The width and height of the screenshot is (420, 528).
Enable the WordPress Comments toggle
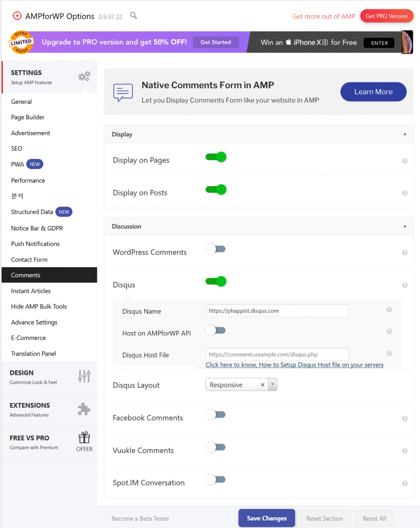pyautogui.click(x=216, y=249)
